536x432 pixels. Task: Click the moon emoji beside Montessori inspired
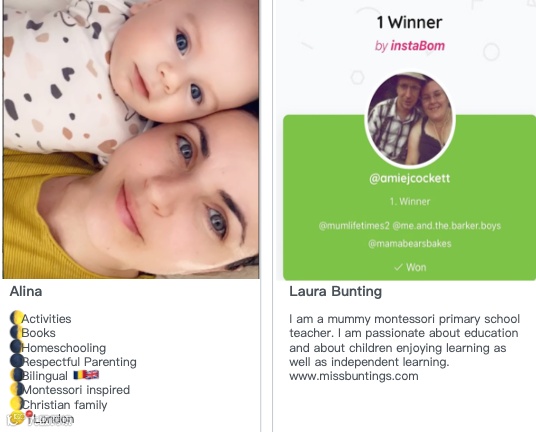16,389
